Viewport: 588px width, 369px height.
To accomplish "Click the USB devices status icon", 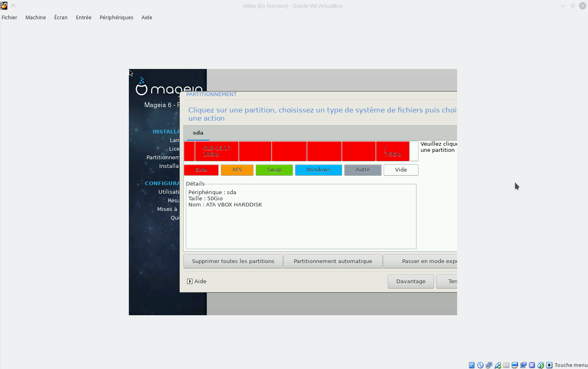I will pyautogui.click(x=498, y=365).
